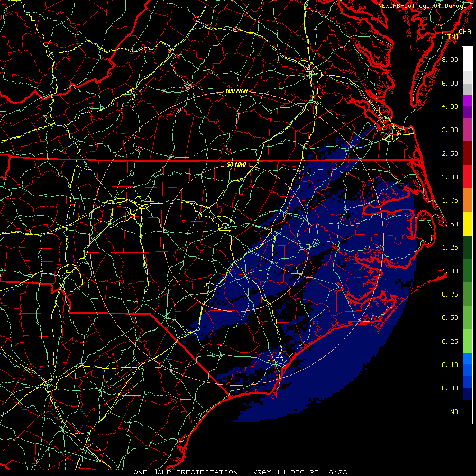Click the 0.50 scale value
The height and width of the screenshot is (476, 476).
click(450, 318)
